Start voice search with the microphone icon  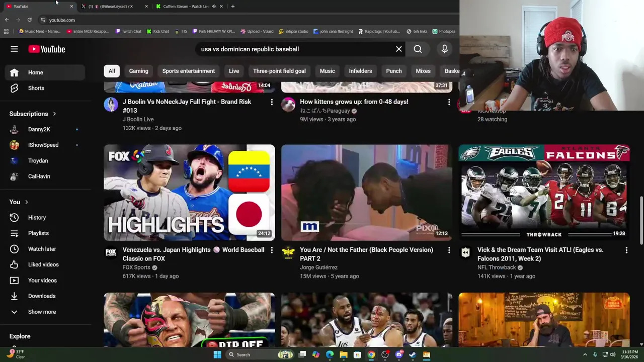444,49
